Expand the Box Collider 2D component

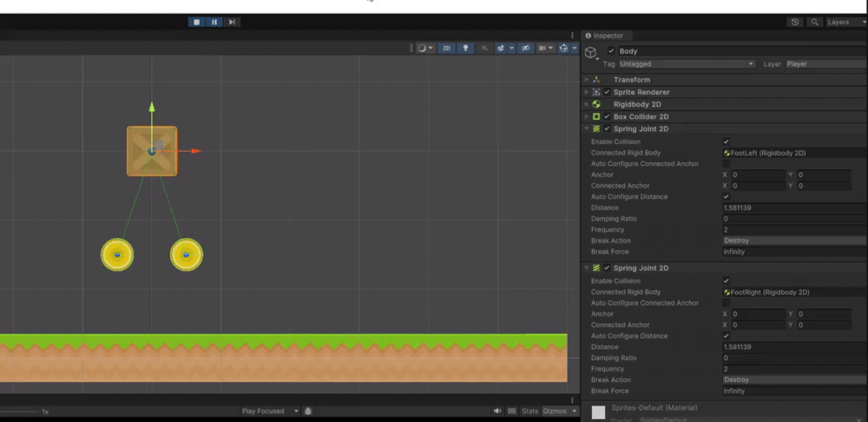[x=587, y=116]
